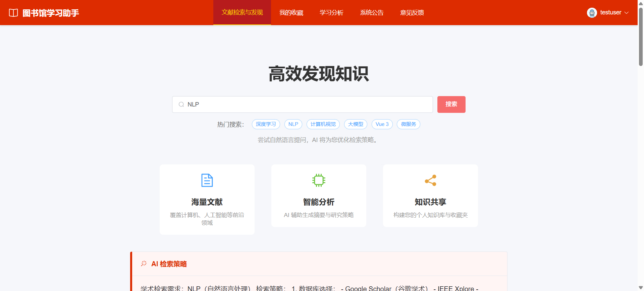Click the vertical page scrollbar thumb
The image size is (644, 291).
(x=641, y=36)
